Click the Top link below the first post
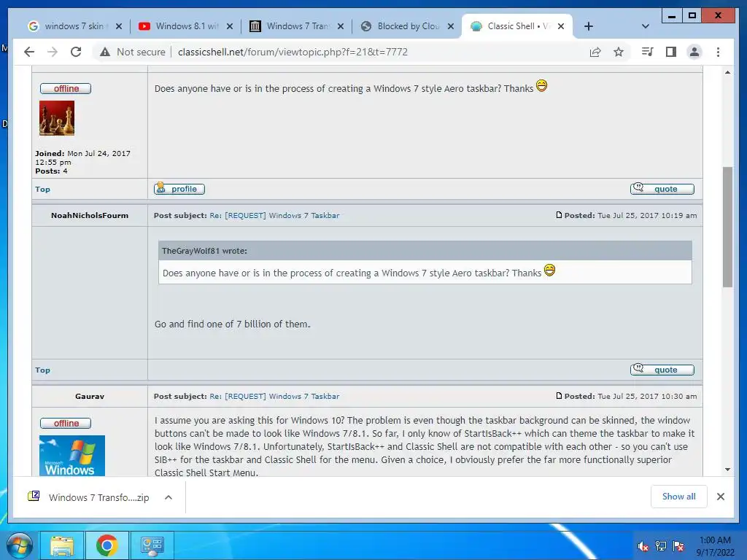The width and height of the screenshot is (747, 560). click(42, 189)
